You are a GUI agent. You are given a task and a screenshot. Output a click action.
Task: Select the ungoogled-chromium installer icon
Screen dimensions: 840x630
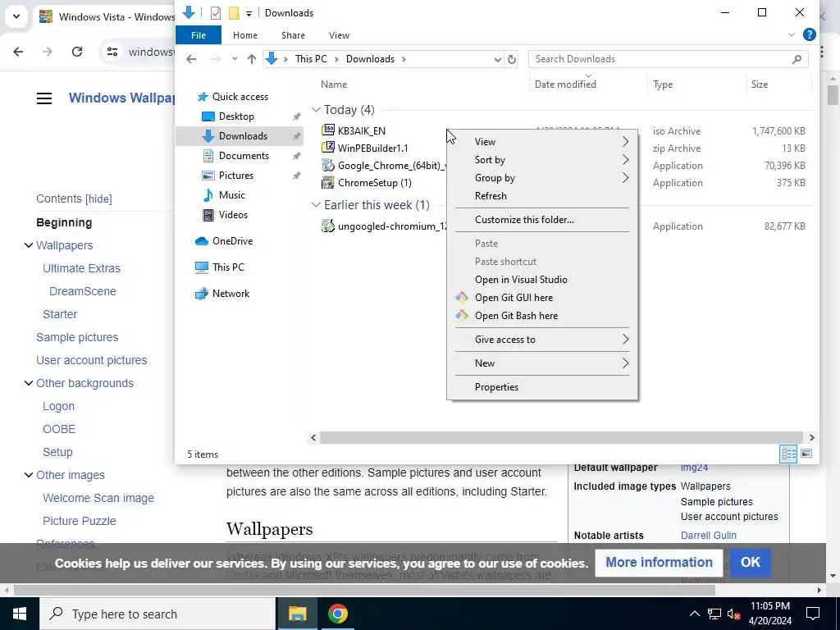[x=328, y=226]
